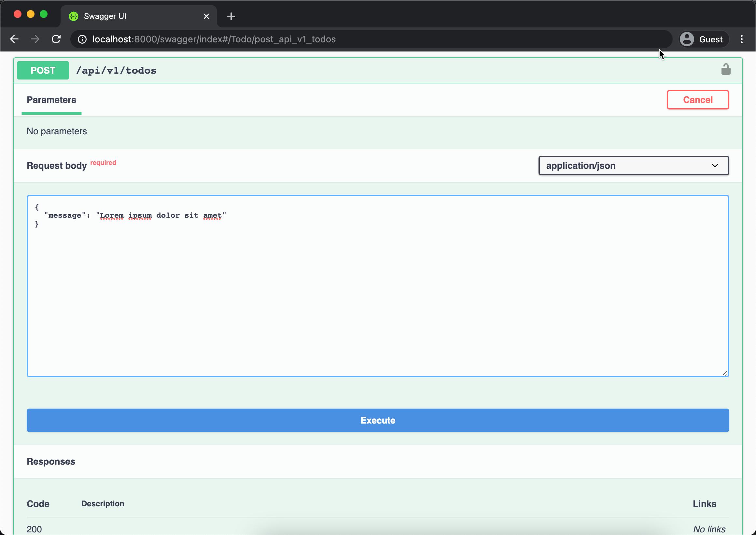Click the 'Request body' label
Screen dimensions: 756x535
(x=57, y=166)
